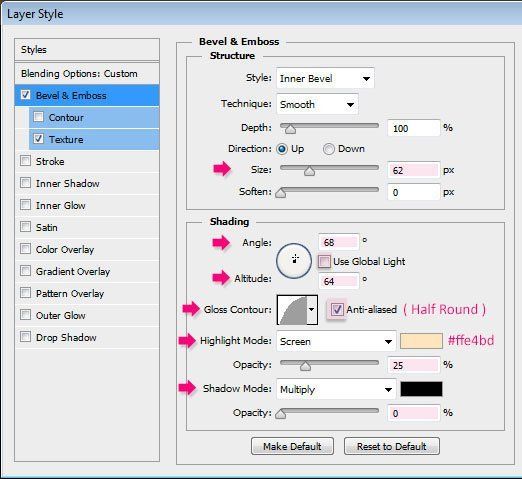Open the Texture settings row
Viewport: 522px width, 479px height.
(94, 139)
